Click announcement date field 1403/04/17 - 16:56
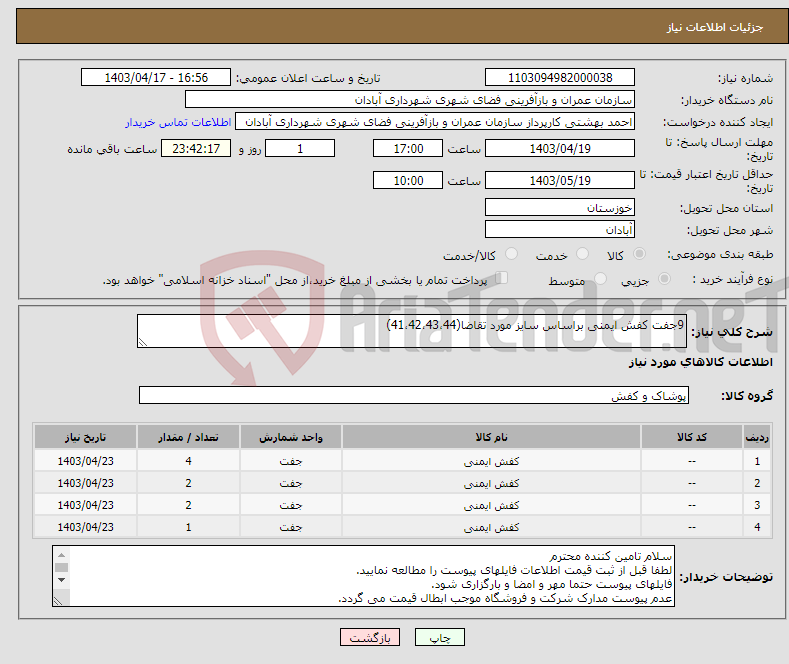 (x=156, y=77)
